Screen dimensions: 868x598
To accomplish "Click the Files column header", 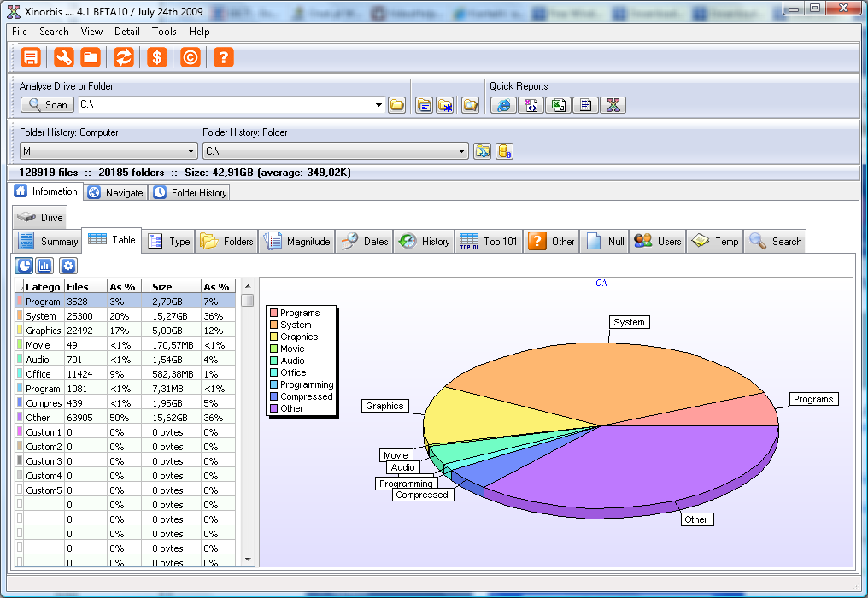I will point(85,287).
